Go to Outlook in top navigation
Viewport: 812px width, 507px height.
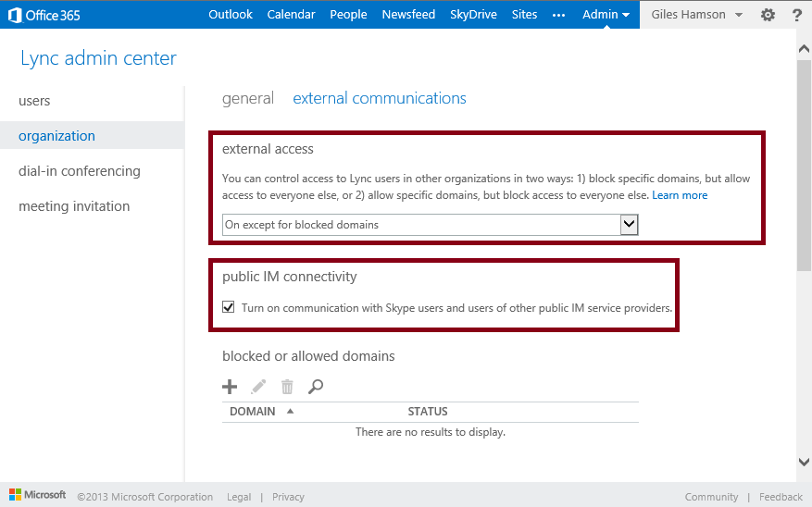click(231, 15)
